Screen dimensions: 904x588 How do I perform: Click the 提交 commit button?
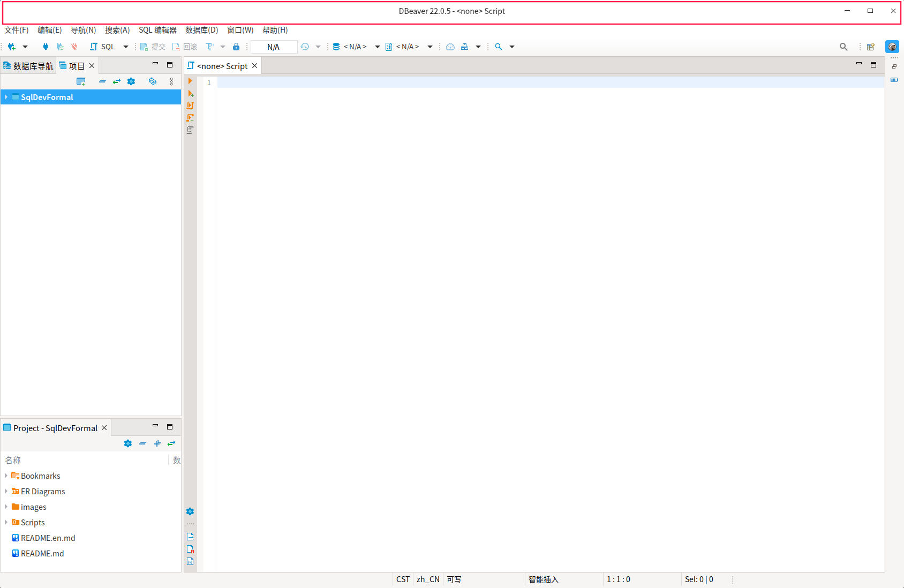point(153,47)
